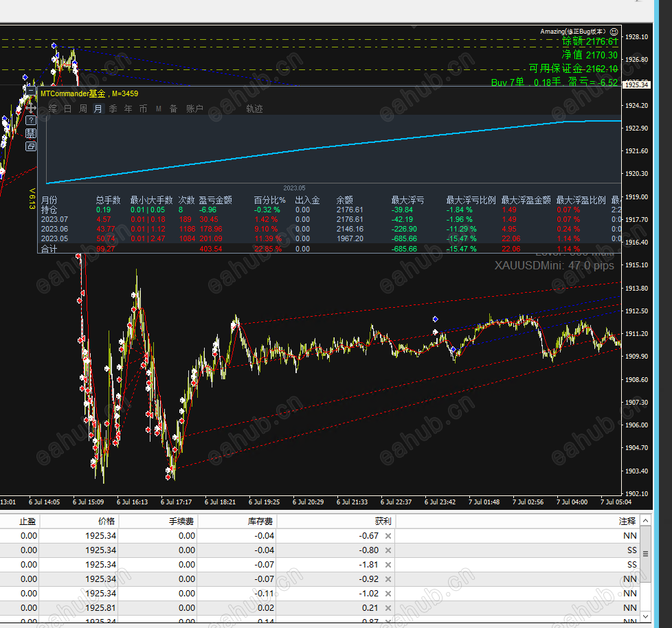
Task: Click the 403.54 total profit value
Action: point(211,249)
